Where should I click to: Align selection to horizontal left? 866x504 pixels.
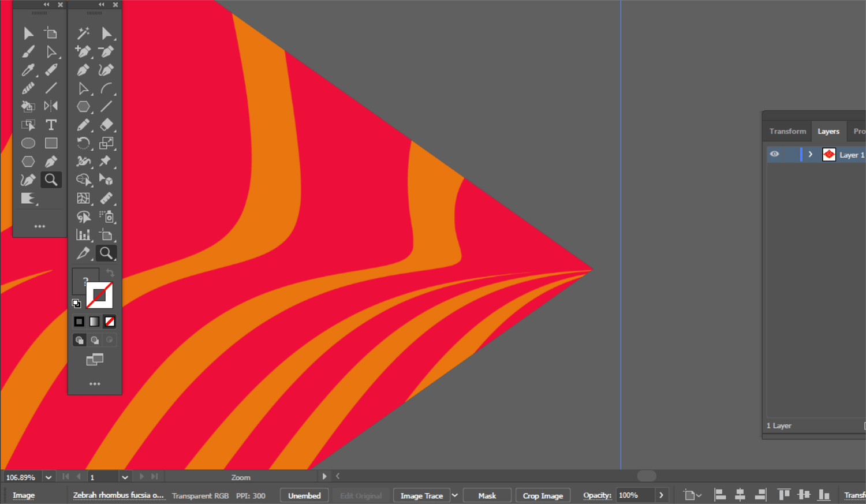(720, 495)
